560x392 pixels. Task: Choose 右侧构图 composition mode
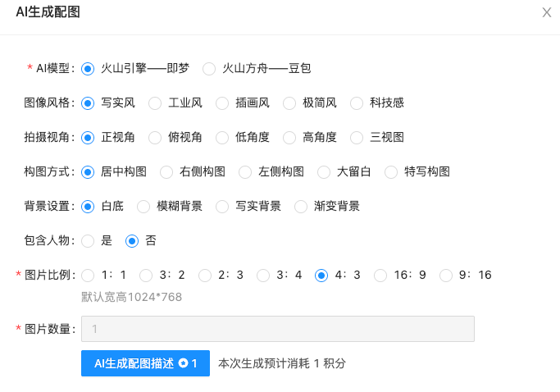(167, 172)
